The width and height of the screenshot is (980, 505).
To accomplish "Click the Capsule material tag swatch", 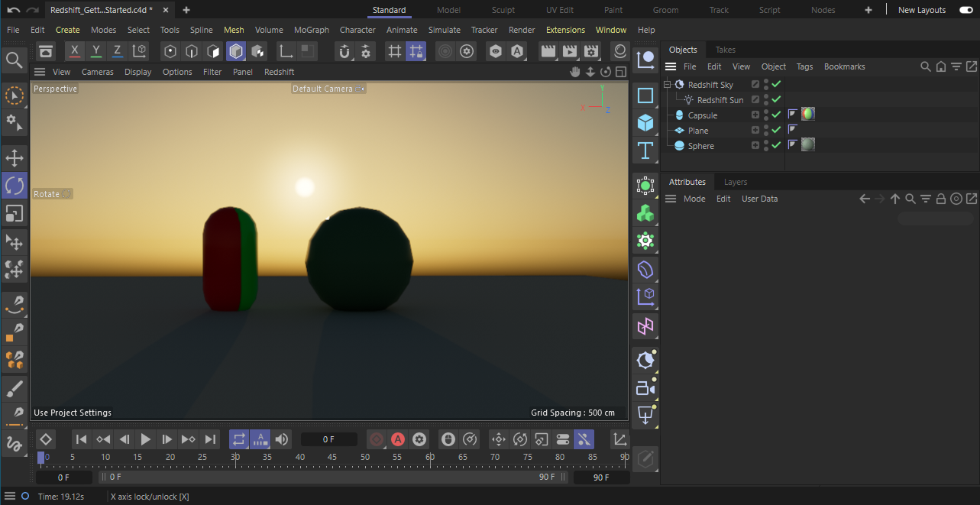I will pos(807,115).
